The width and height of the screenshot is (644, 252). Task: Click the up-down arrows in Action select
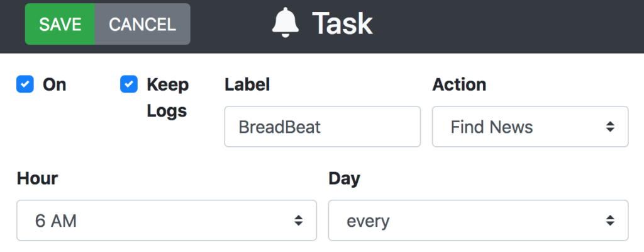click(x=610, y=127)
